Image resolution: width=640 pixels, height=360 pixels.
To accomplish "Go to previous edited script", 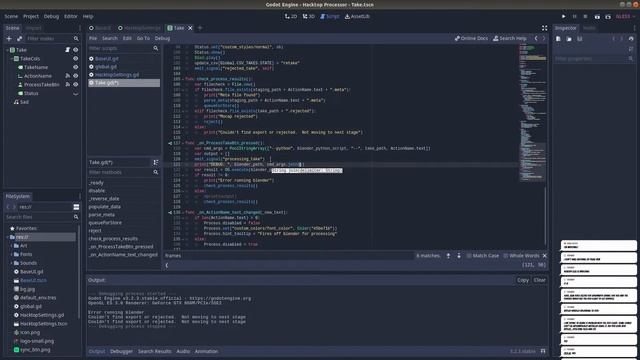I will coord(536,38).
